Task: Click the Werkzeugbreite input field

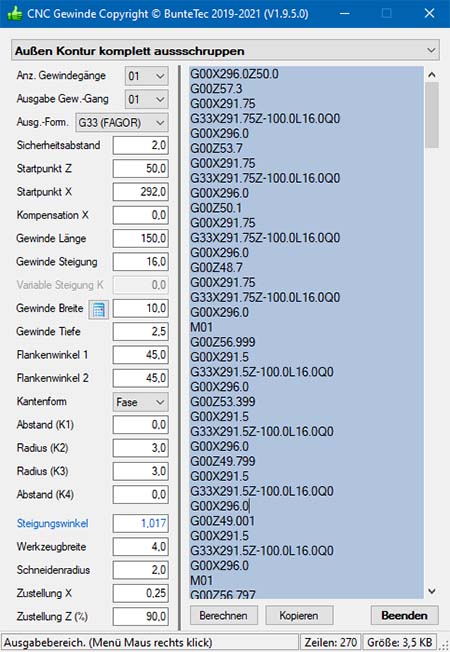Action: point(140,547)
